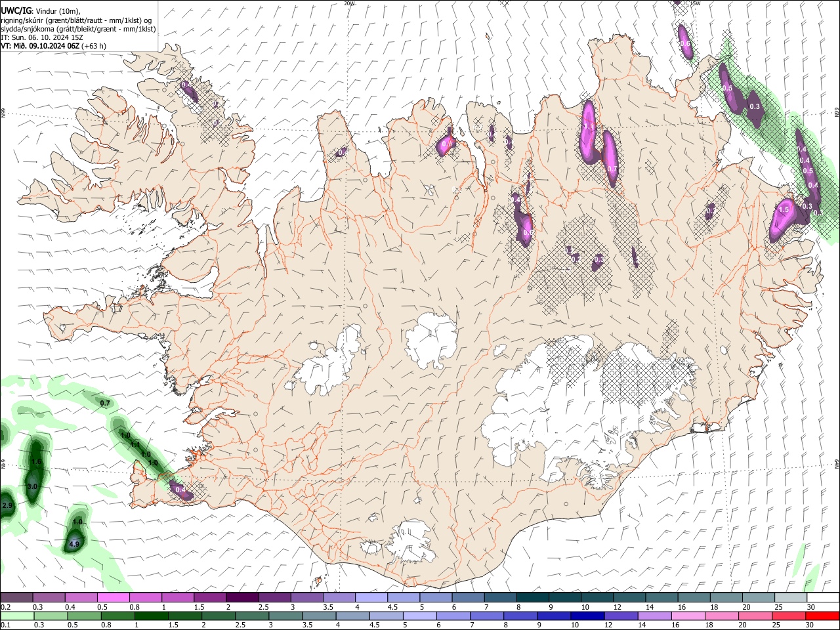The width and height of the screenshot is (840, 630).
Task: Click the "15W" longitude label
Action: pos(695,3)
